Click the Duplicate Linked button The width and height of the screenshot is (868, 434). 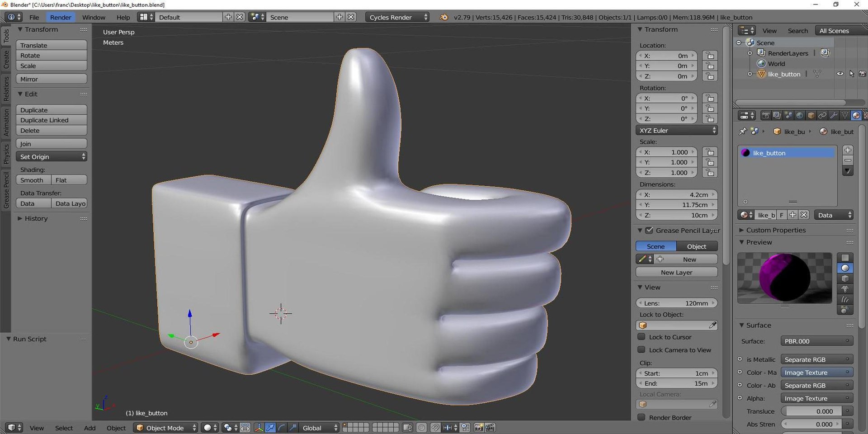coord(51,120)
